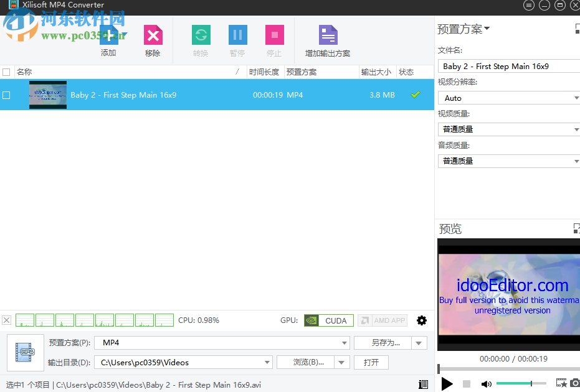The width and height of the screenshot is (580, 392).
Task: Click the 添加 add files icon
Action: (108, 34)
